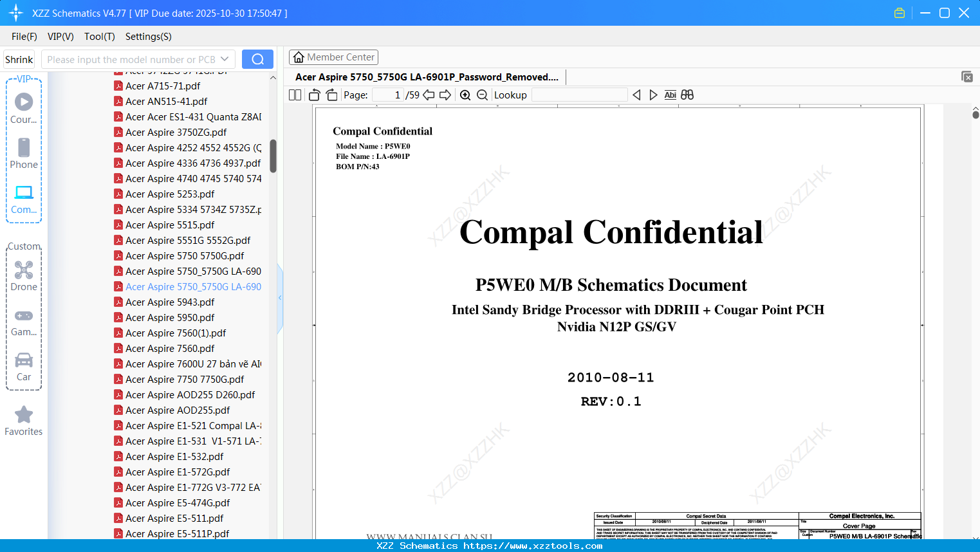Open the VIP(V) menu

[60, 37]
